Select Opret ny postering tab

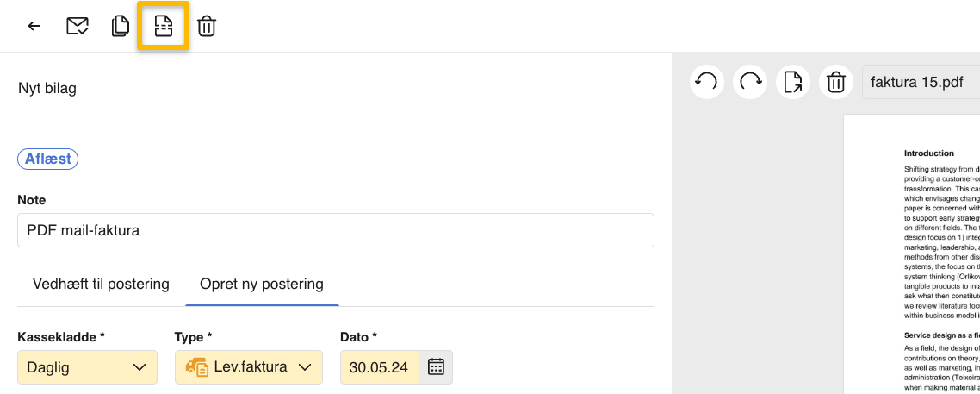coord(262,284)
